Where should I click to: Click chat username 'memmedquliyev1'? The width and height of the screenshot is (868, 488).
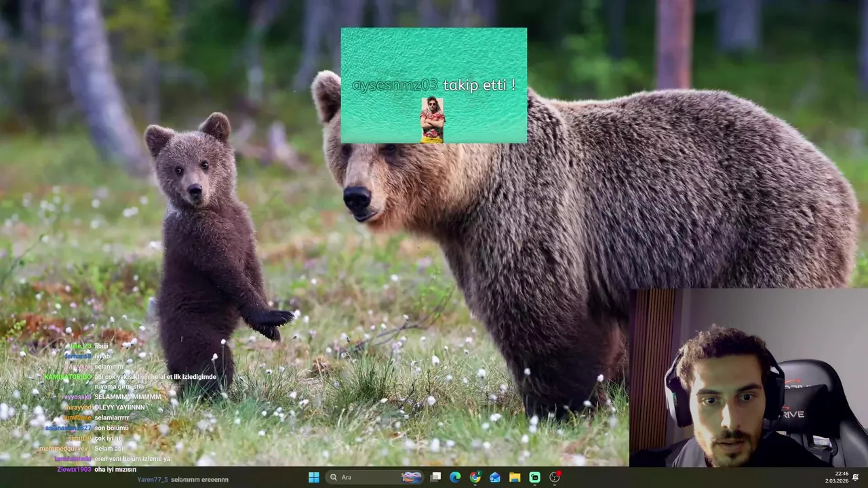point(65,449)
